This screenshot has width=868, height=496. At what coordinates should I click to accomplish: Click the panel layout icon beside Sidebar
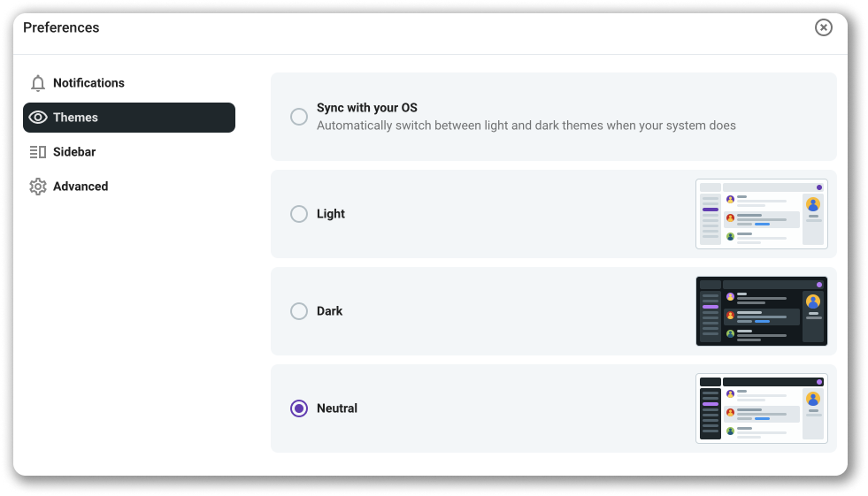pos(38,152)
